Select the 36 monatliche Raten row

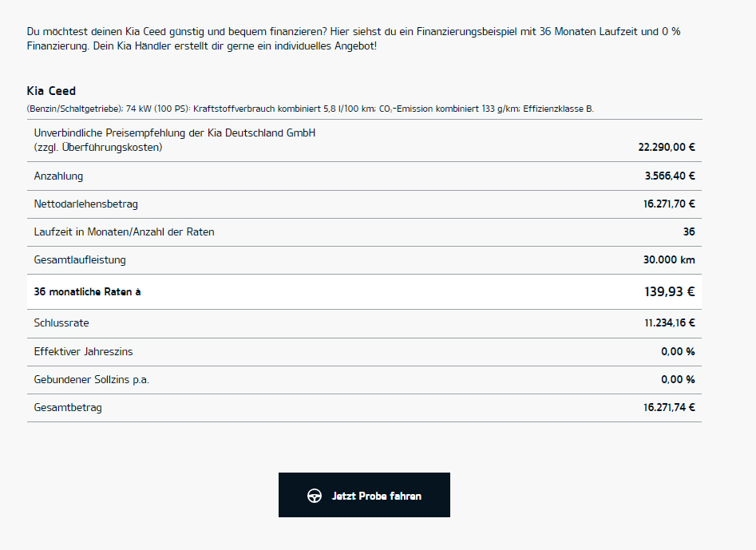(x=364, y=291)
